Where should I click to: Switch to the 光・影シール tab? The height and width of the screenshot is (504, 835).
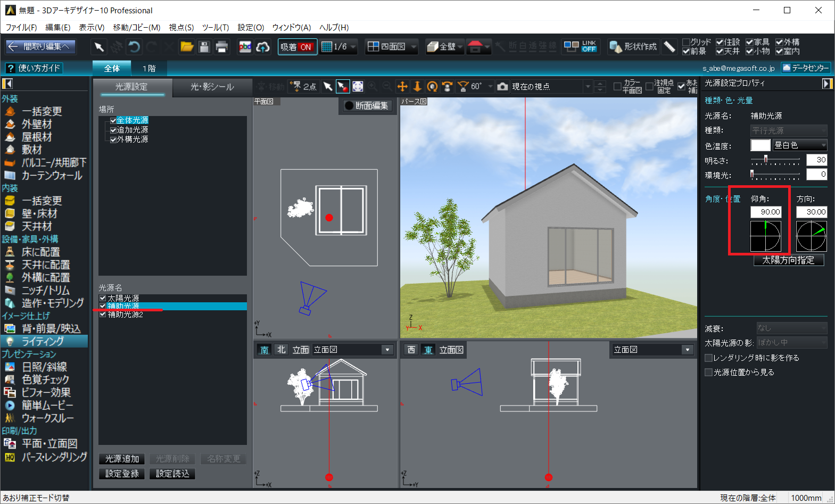(212, 87)
